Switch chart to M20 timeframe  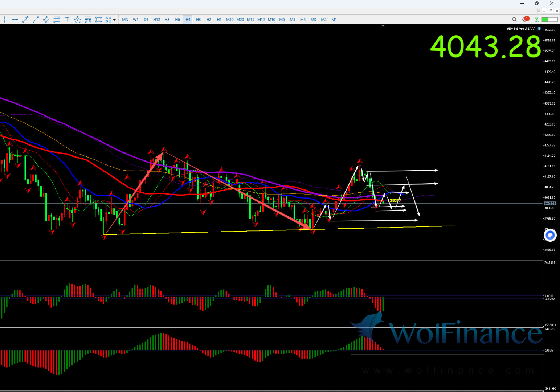tap(240, 20)
